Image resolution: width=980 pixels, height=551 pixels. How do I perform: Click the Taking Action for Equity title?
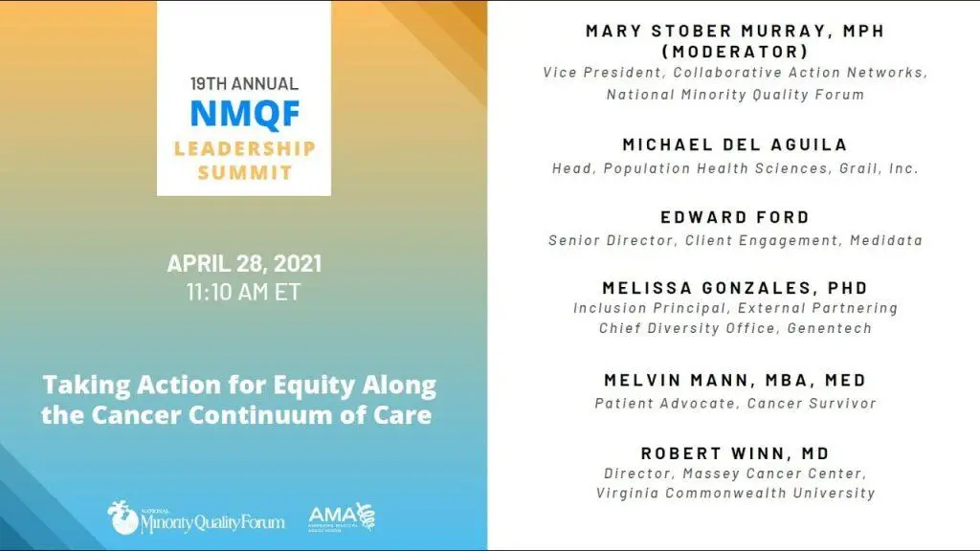pos(238,399)
